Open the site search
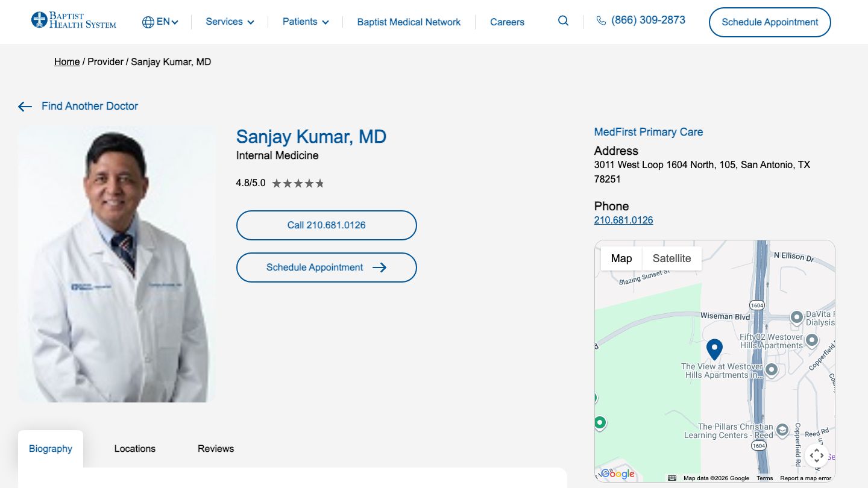The height and width of the screenshot is (488, 868). coord(562,20)
